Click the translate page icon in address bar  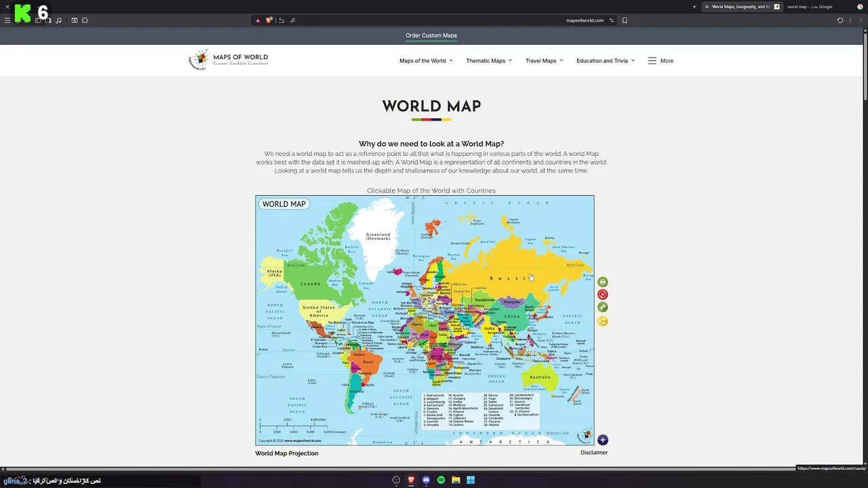(x=293, y=20)
